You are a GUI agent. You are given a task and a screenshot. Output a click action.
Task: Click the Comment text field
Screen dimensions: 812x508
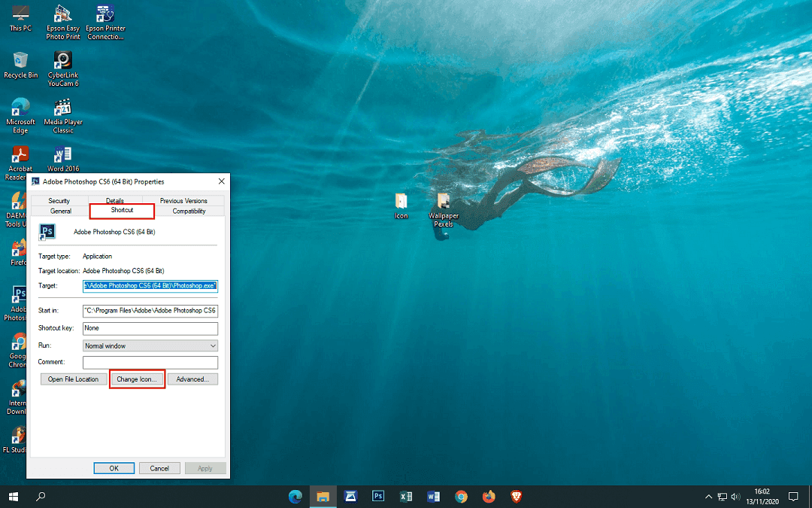click(150, 362)
